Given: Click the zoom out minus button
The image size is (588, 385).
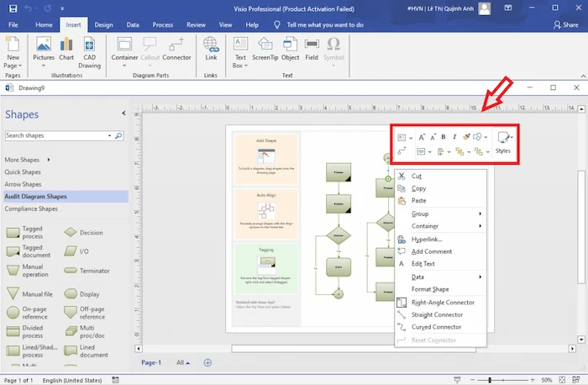Looking at the screenshot, I should [472, 380].
